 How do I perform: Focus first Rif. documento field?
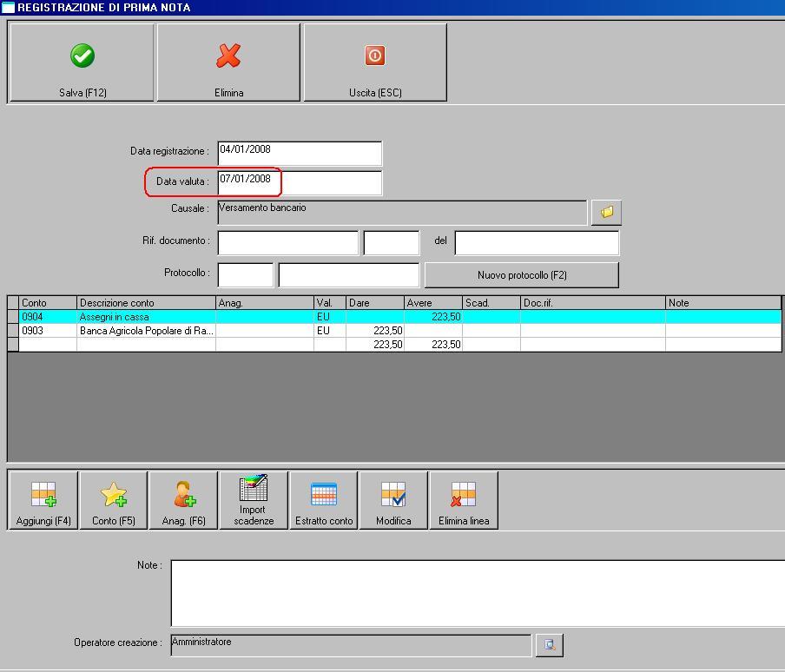click(288, 243)
